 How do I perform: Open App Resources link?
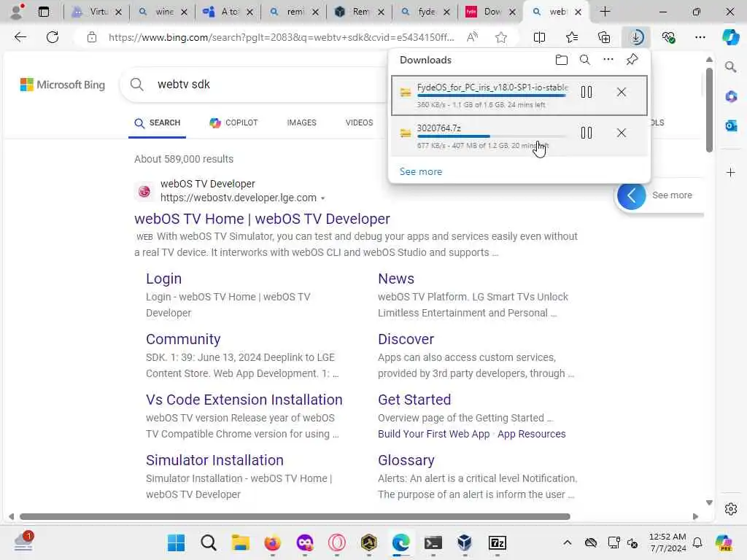click(x=531, y=434)
